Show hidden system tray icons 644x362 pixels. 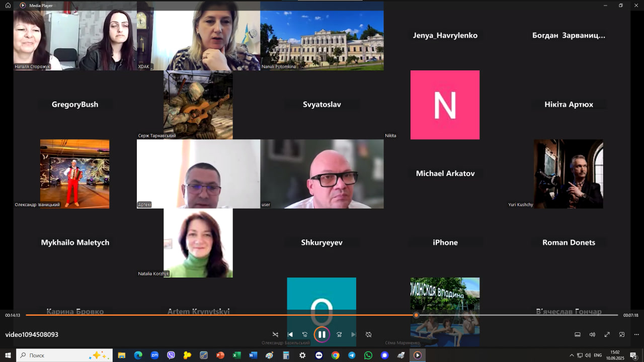coord(571,355)
